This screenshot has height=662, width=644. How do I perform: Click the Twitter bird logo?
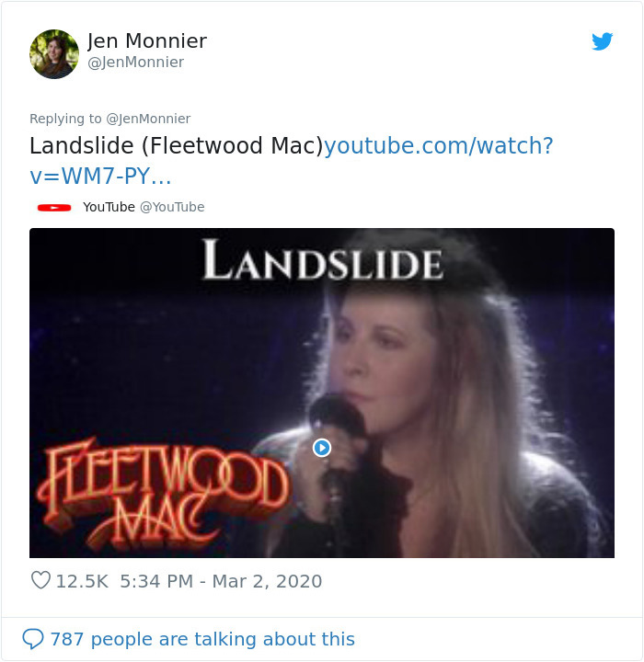click(603, 41)
